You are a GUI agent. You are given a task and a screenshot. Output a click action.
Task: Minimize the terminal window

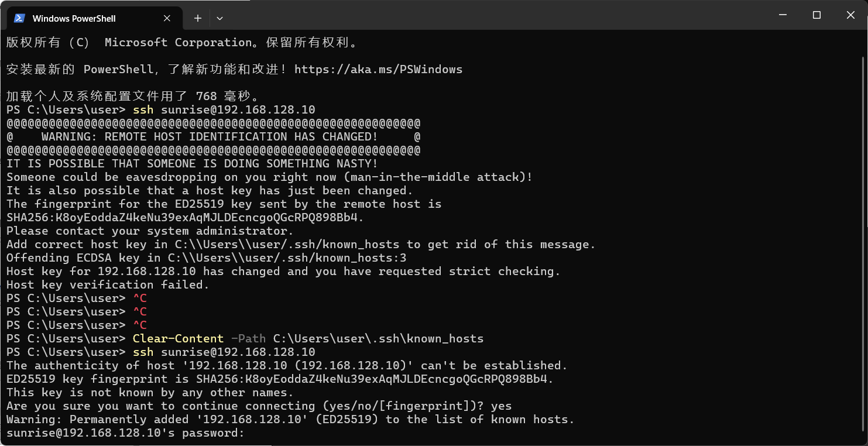pyautogui.click(x=783, y=15)
